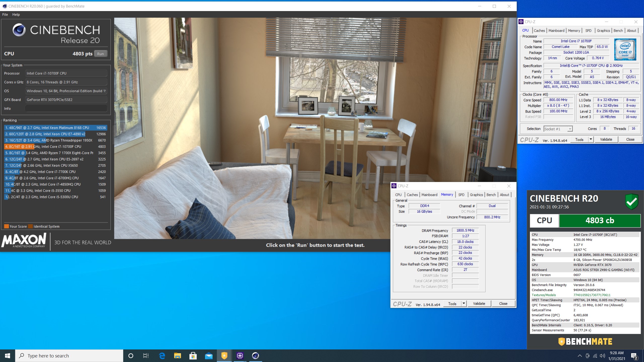The image size is (644, 362).
Task: Switch to CPU tab in lower CPU-Z window
Action: tap(398, 195)
